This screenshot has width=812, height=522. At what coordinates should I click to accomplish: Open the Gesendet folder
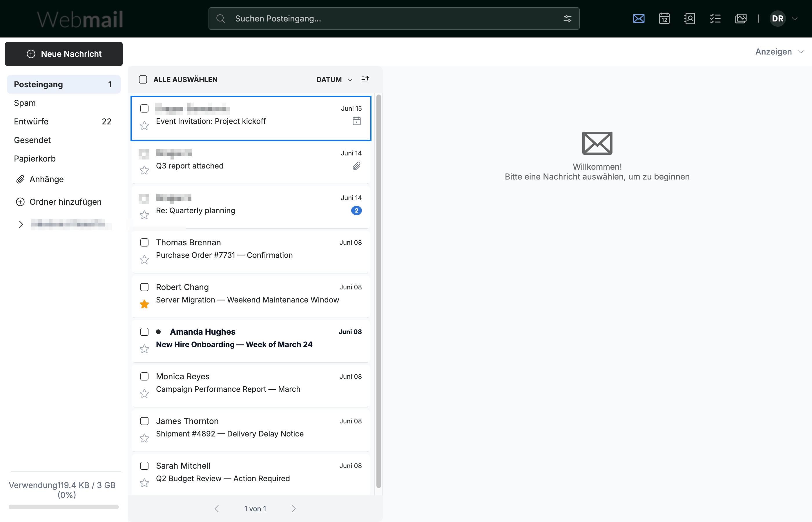[64, 140]
